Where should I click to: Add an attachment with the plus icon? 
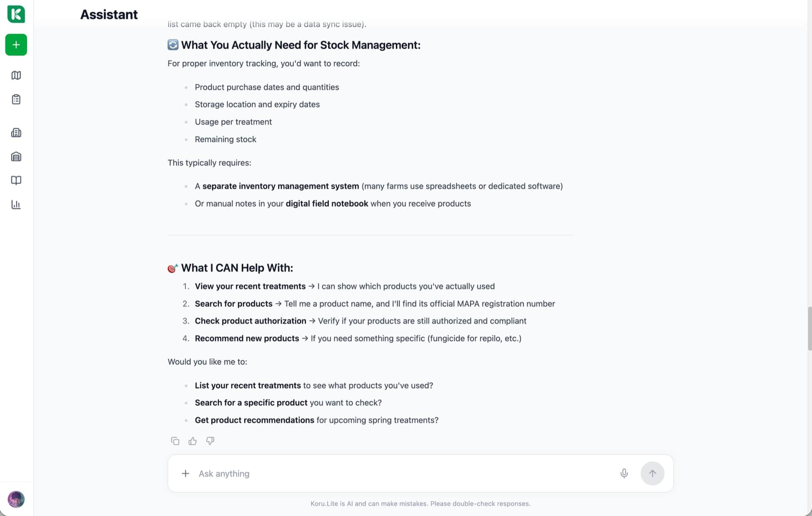pos(185,474)
